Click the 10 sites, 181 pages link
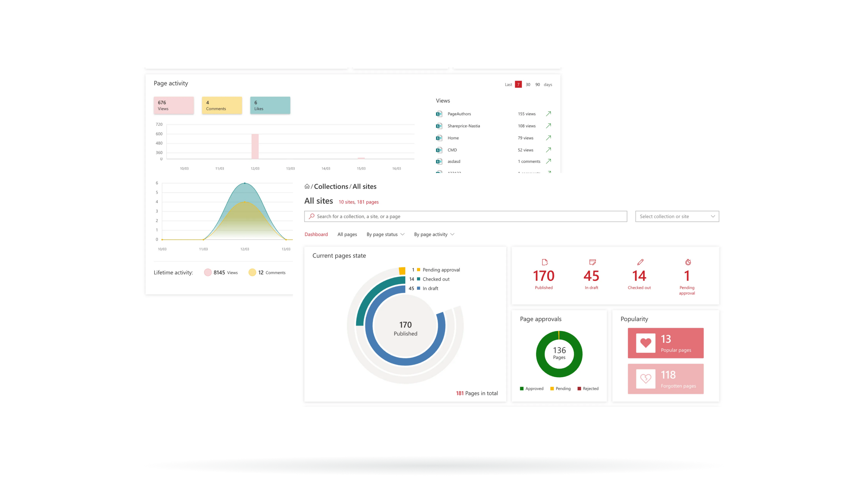The width and height of the screenshot is (868, 490). point(358,202)
